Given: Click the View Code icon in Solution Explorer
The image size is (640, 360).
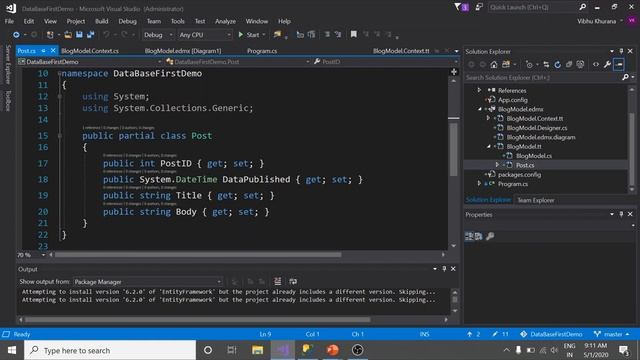Looking at the screenshot, I should click(596, 64).
